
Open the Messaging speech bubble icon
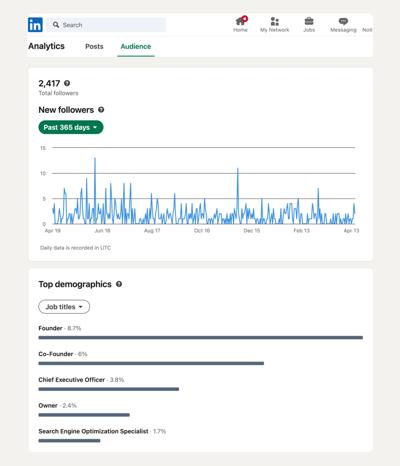(343, 21)
